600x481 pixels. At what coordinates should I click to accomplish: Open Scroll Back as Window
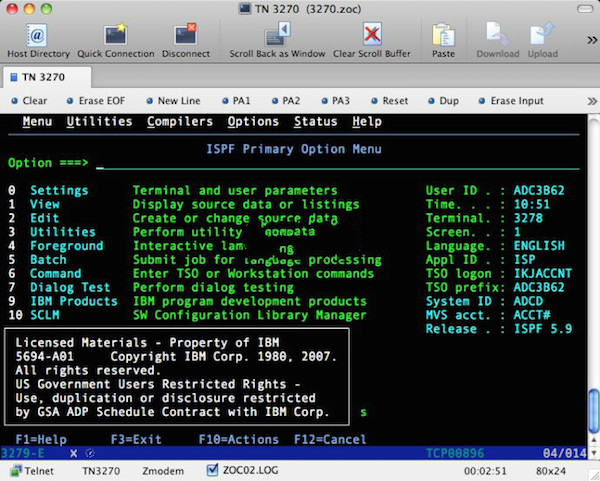(277, 36)
